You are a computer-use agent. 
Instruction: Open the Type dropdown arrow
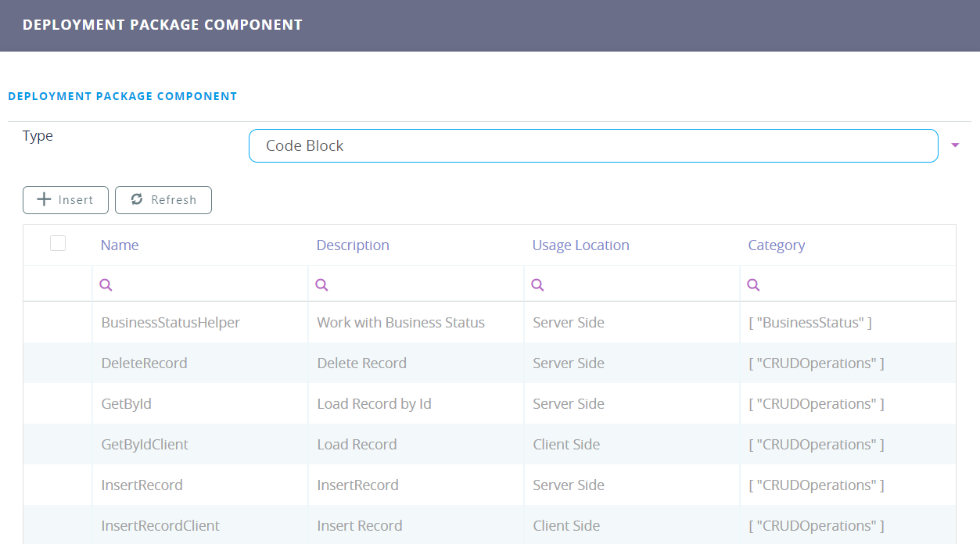(955, 145)
